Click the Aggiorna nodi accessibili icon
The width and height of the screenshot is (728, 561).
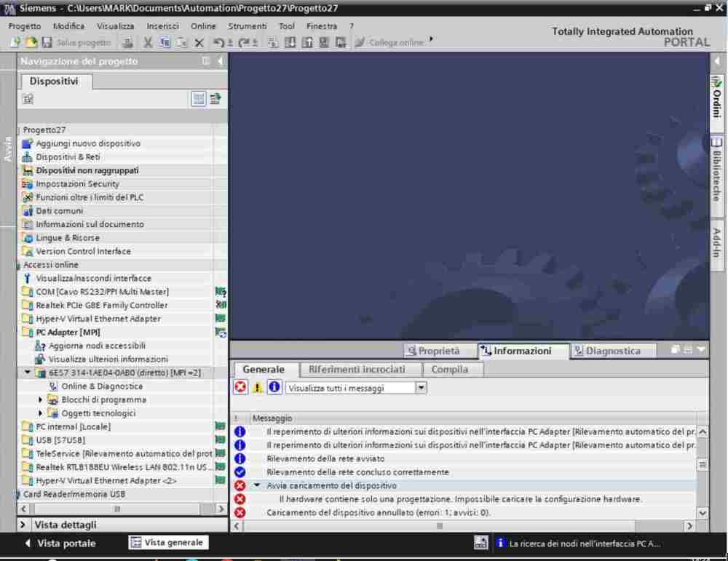40,346
